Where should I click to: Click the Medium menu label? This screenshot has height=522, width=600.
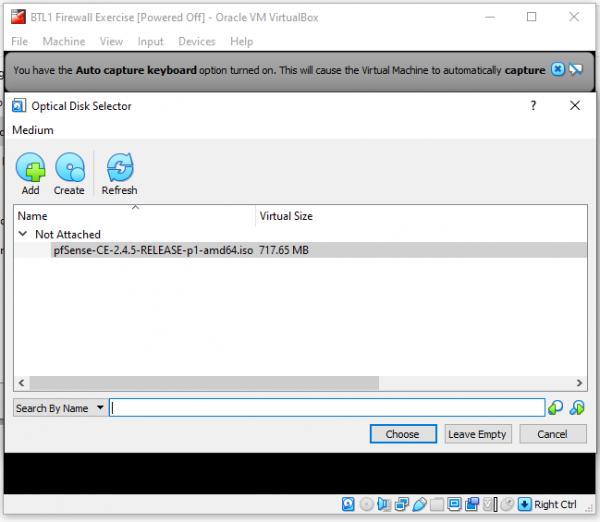(33, 130)
